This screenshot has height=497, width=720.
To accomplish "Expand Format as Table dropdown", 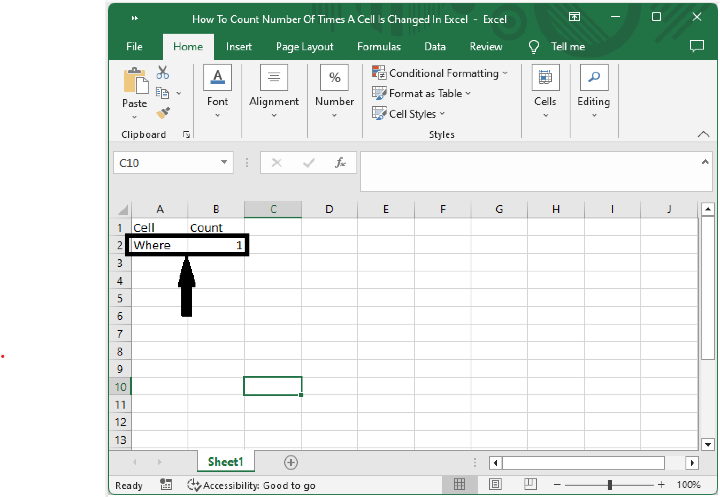I will click(x=468, y=93).
